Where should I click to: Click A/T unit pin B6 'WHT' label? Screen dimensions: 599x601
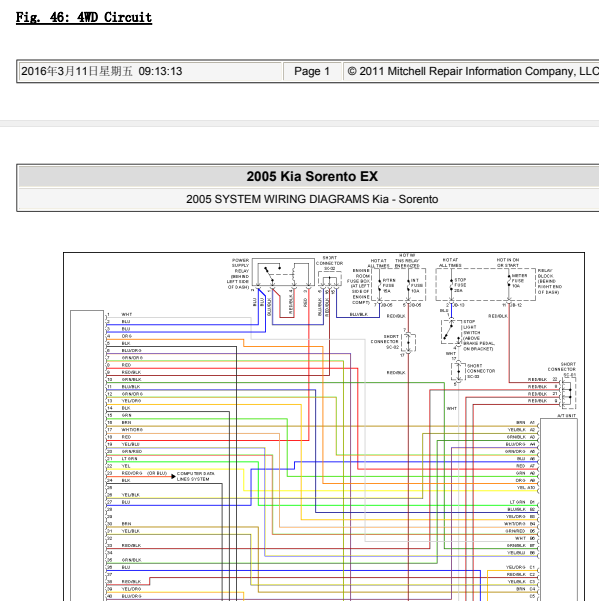click(x=520, y=538)
